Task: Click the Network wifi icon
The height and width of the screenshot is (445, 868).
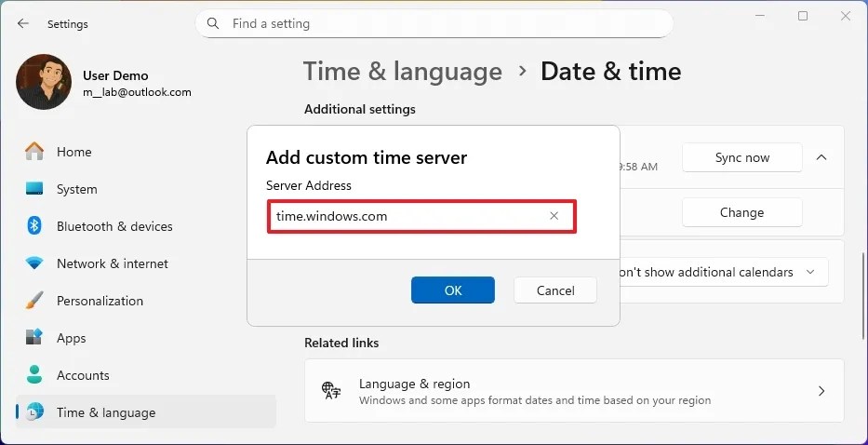Action: coord(34,263)
